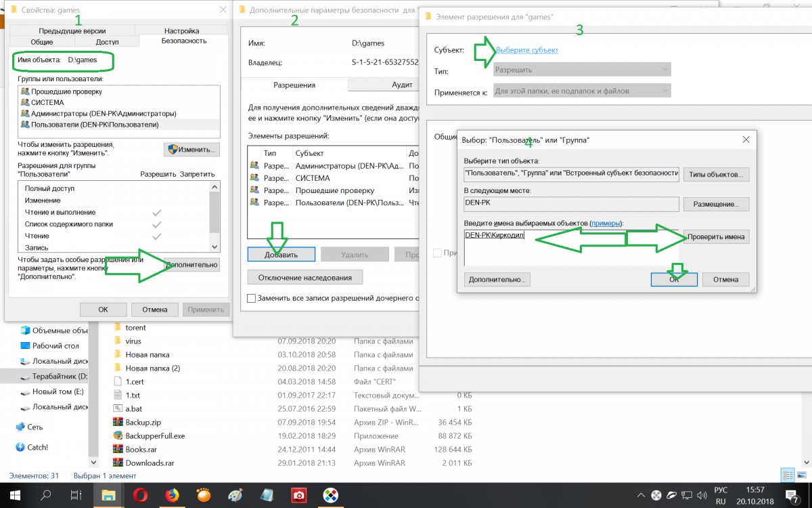The image size is (812, 508).
Task: Switch to Настройка tab
Action: (x=181, y=30)
